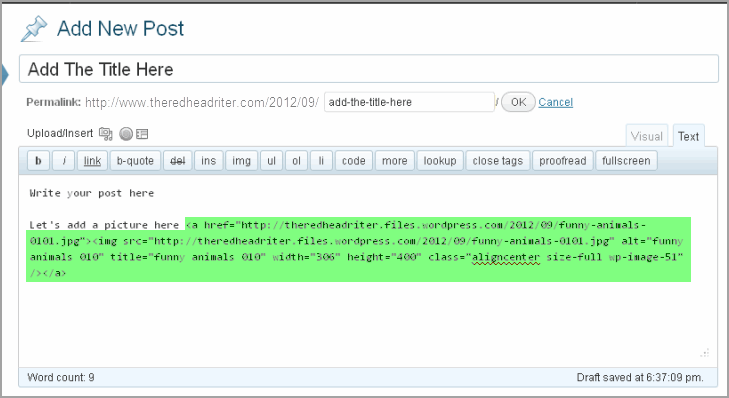The height and width of the screenshot is (398, 729).
Task: Apply italic with the i button
Action: (64, 161)
